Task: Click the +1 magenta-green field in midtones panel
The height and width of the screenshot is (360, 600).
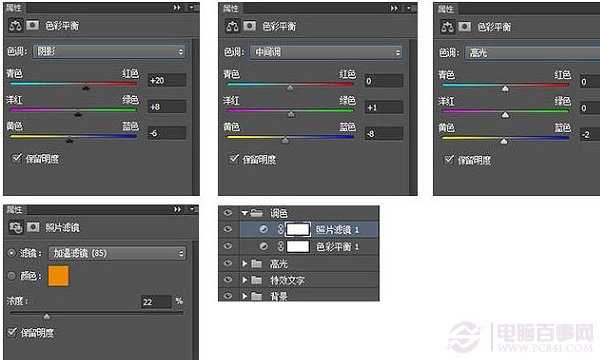Action: (x=384, y=108)
